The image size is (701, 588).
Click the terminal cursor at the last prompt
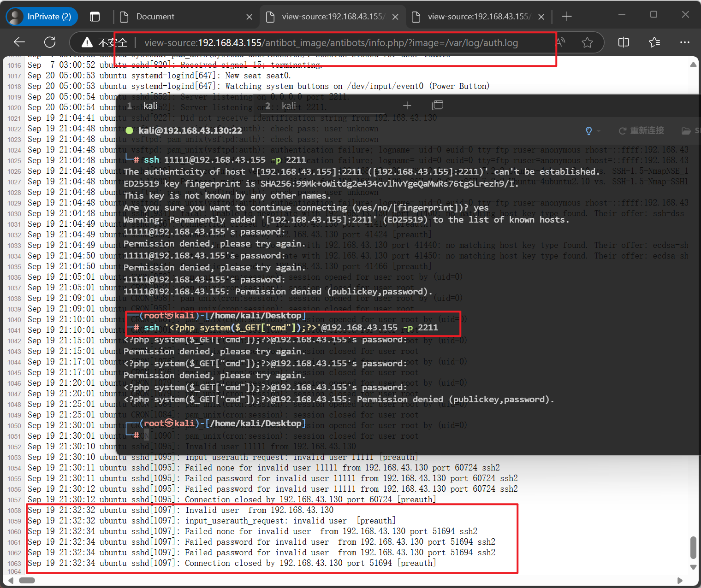pos(146,435)
